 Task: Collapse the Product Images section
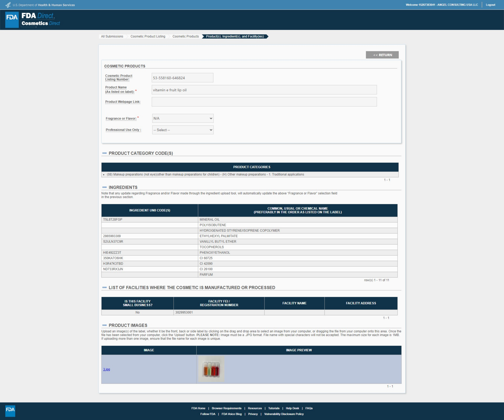click(104, 325)
